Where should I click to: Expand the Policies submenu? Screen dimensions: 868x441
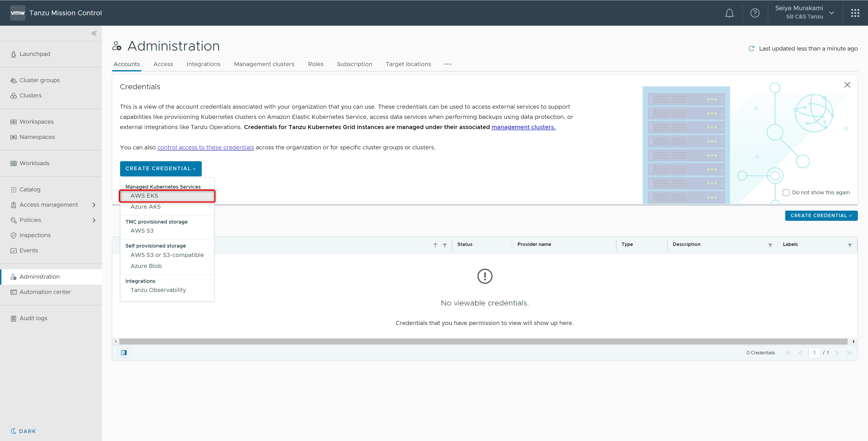(94, 220)
